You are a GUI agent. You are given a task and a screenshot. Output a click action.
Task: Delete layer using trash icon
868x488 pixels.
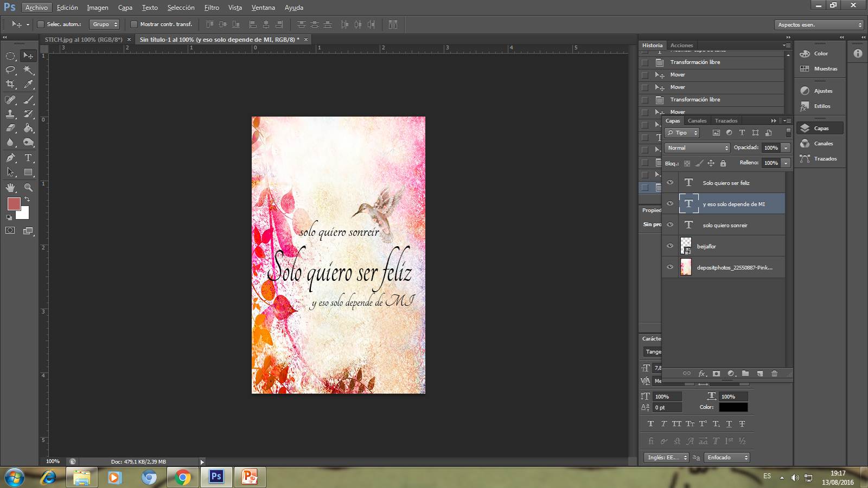(774, 374)
